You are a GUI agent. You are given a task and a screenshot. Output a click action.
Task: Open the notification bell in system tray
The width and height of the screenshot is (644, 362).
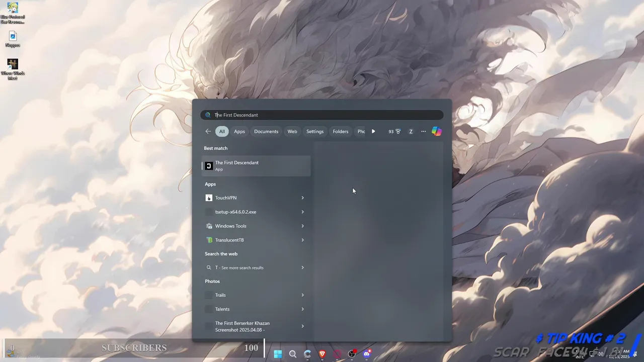point(635,354)
